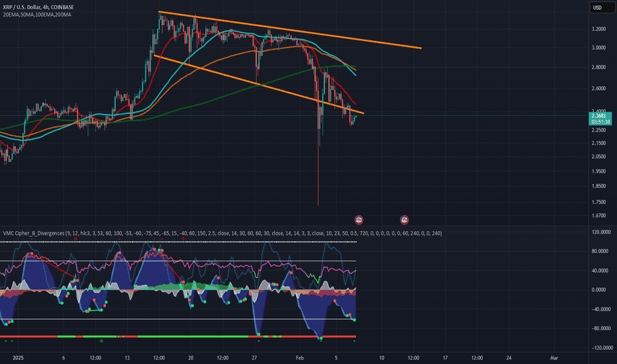Click the date label 24 on the time axis
The width and height of the screenshot is (617, 364).
point(509,358)
